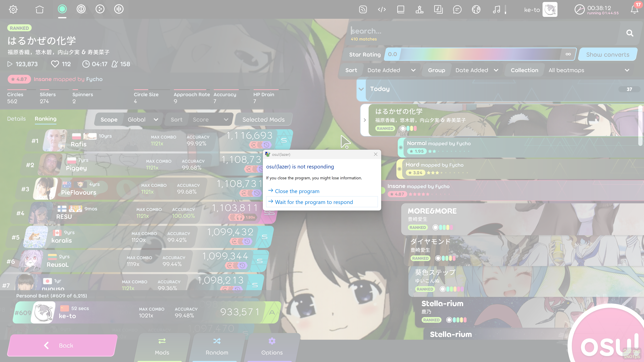Image resolution: width=644 pixels, height=362 pixels.
Task: Open the settings gear in the toolbar
Action: tap(13, 10)
